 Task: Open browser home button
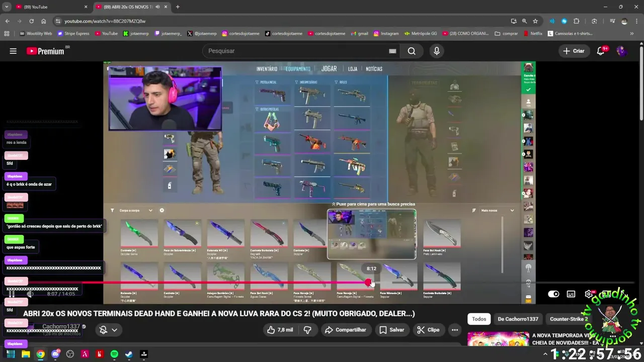[x=44, y=21]
